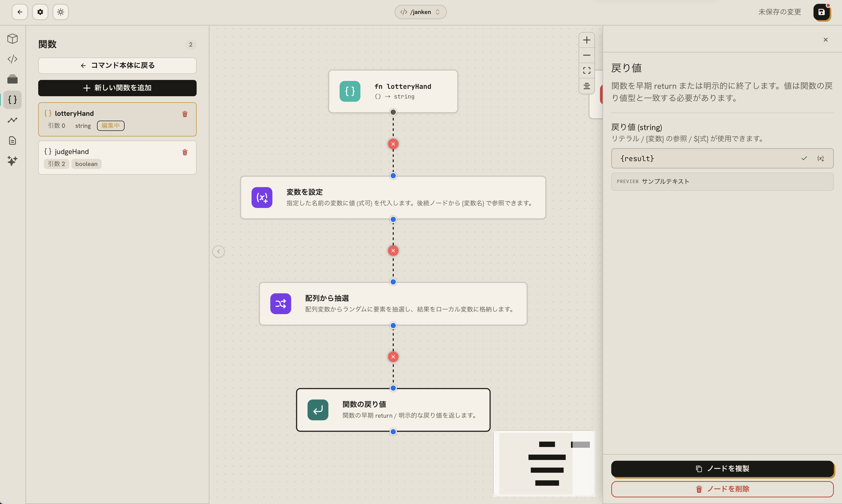
Task: Select the 関数の戻り値 node
Action: [x=393, y=410]
